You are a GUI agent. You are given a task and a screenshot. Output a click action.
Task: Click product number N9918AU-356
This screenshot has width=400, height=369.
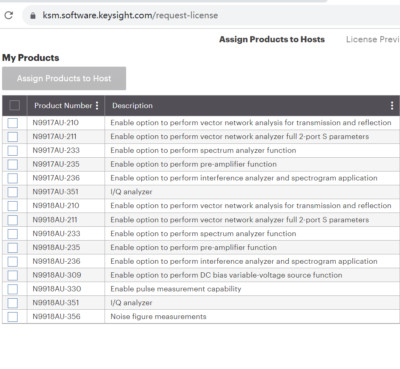(x=56, y=316)
